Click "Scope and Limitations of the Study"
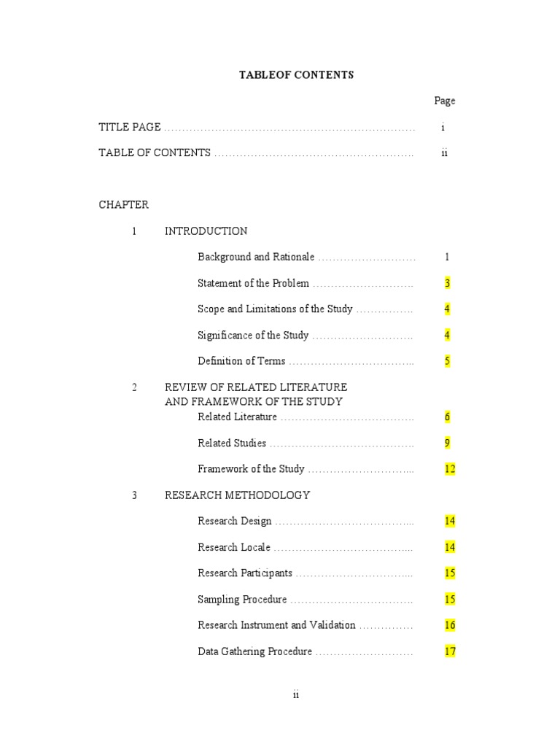This screenshot has height=747, width=560. point(275,309)
